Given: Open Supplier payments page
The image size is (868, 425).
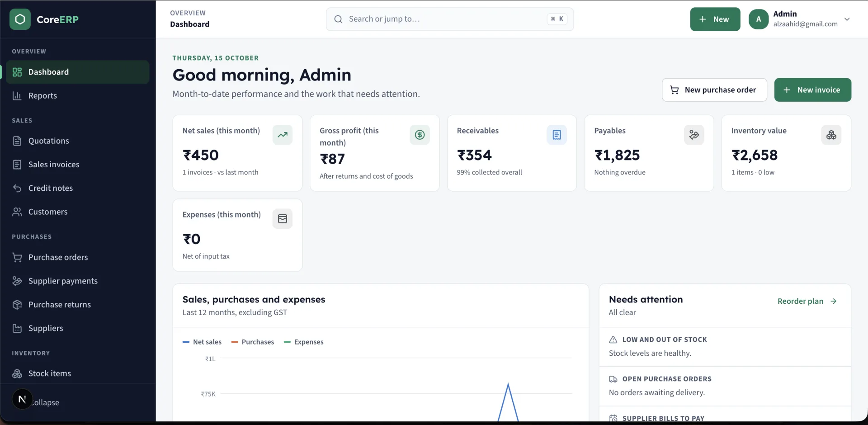Looking at the screenshot, I should point(78,281).
